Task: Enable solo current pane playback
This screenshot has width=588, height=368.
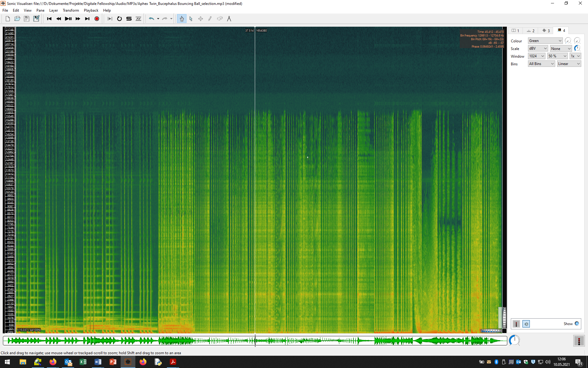Action: 129,19
